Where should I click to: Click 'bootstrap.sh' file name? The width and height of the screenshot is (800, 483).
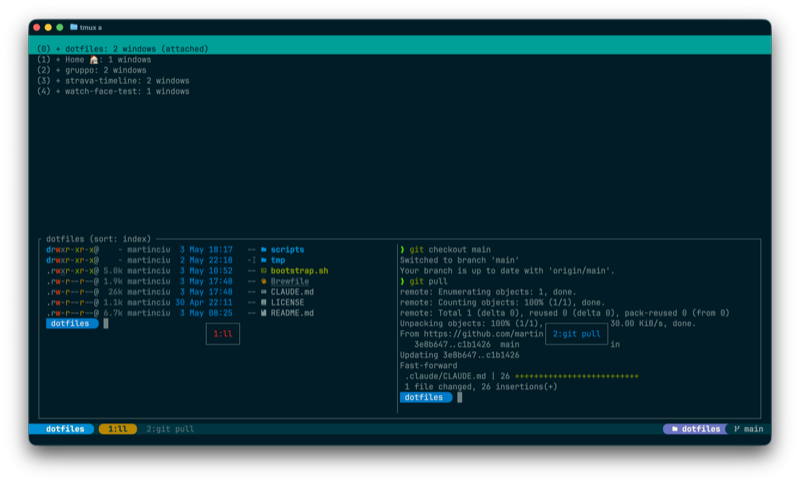299,271
